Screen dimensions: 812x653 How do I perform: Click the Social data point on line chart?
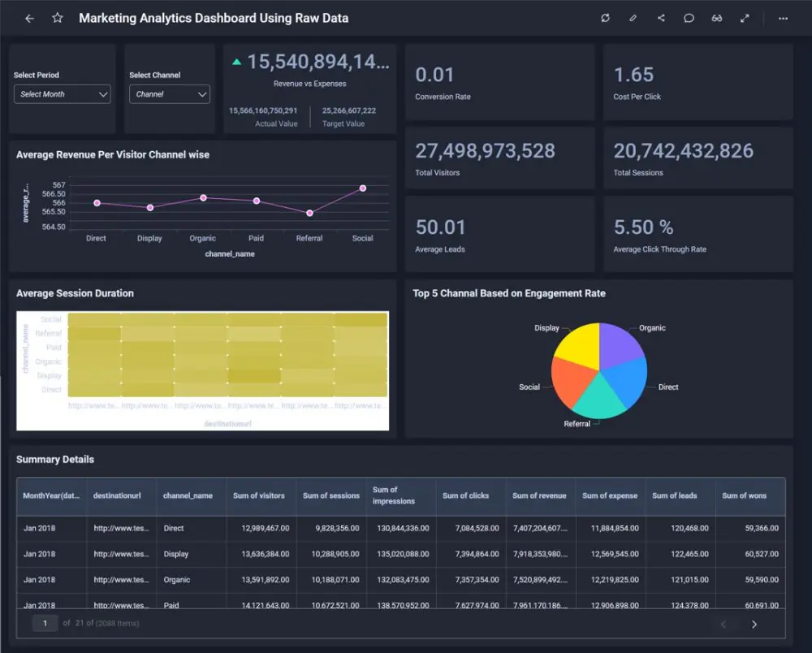pyautogui.click(x=362, y=188)
